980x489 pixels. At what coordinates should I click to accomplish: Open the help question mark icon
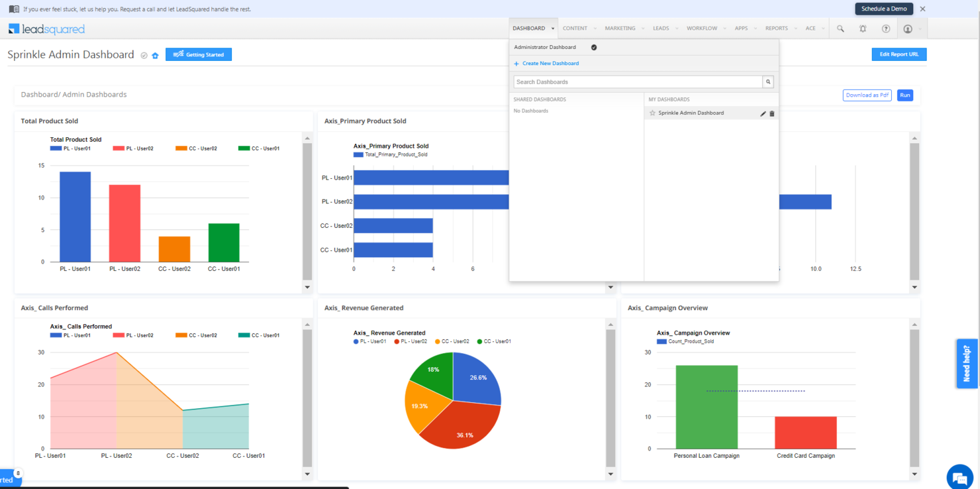(886, 28)
